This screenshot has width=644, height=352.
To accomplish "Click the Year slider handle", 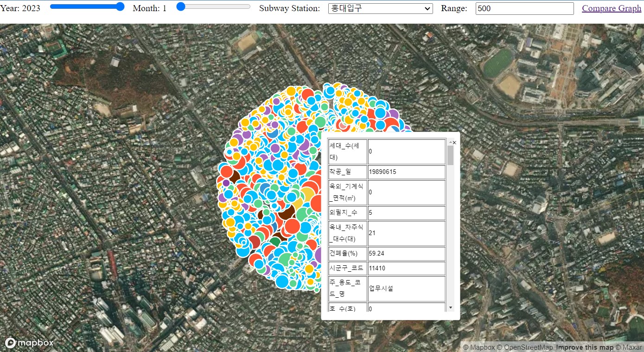I will pos(120,6).
